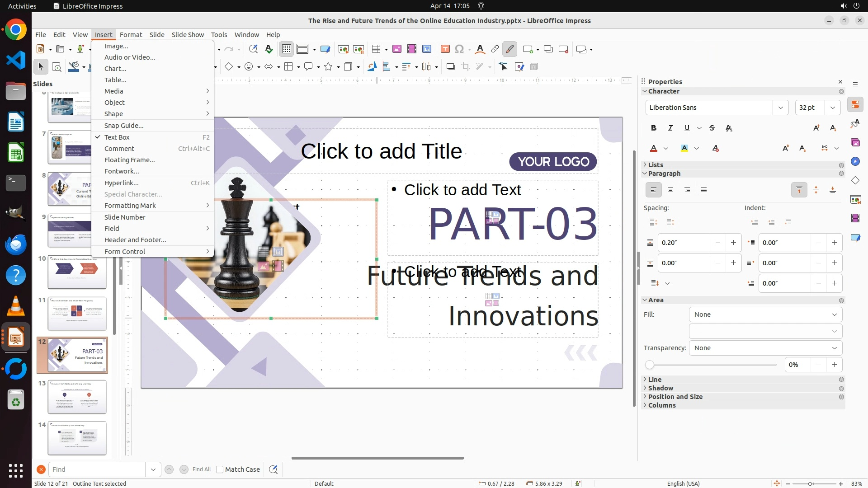Open the Slide Show menu
The height and width of the screenshot is (488, 868).
(188, 35)
